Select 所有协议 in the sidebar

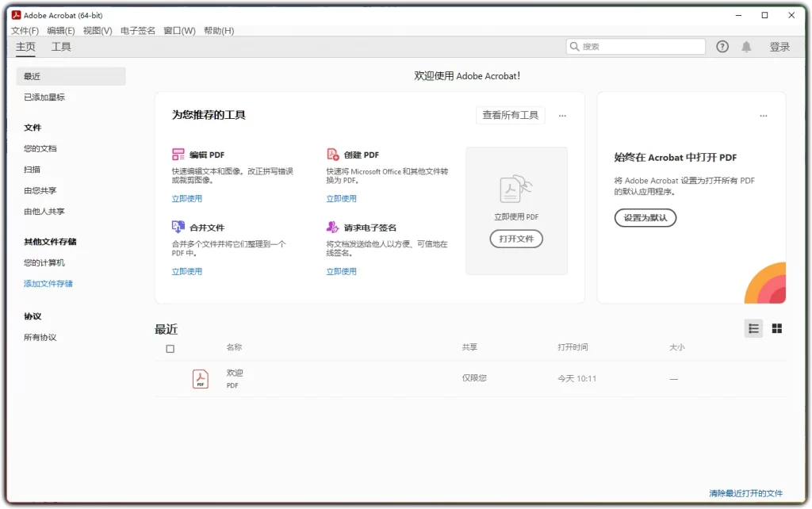[40, 337]
